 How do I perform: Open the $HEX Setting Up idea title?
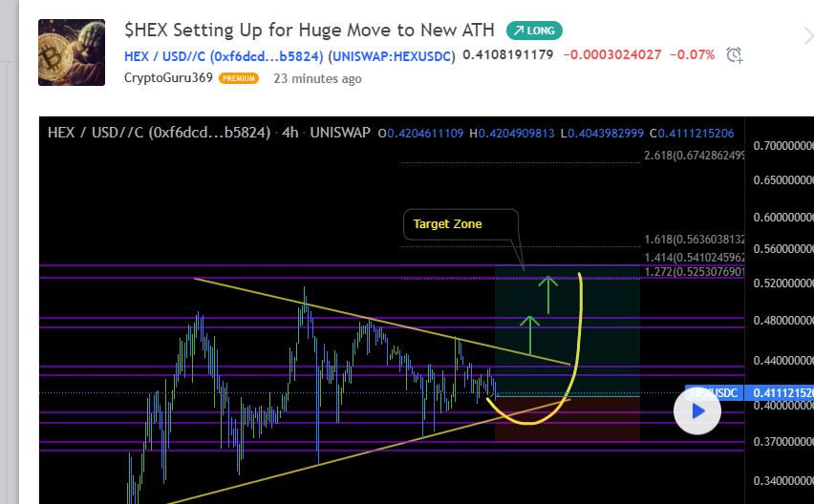(x=310, y=31)
